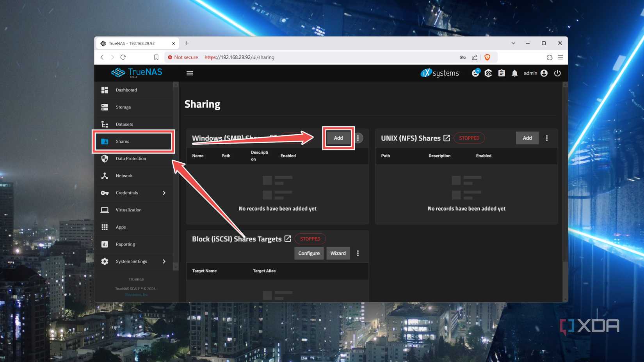The image size is (644, 362).
Task: Select the Dashboard sidebar icon
Action: [x=105, y=90]
